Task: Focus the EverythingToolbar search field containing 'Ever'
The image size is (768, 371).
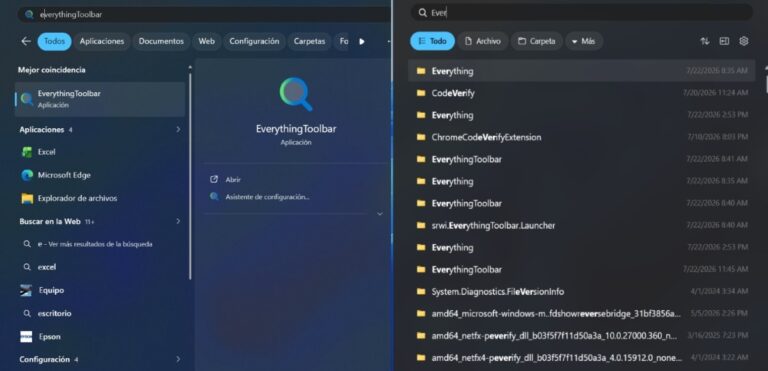Action: [x=581, y=13]
